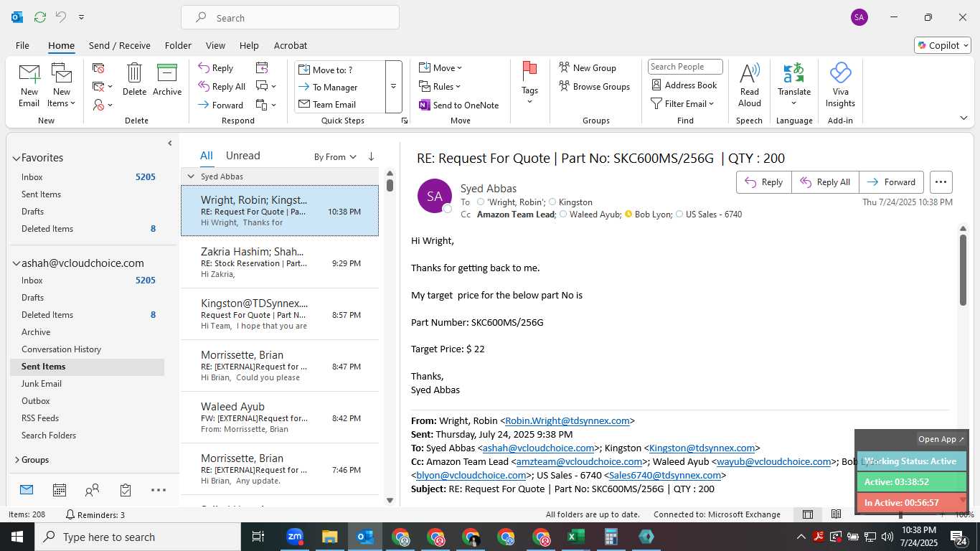
Task: Open the Translate menu
Action: 794,85
